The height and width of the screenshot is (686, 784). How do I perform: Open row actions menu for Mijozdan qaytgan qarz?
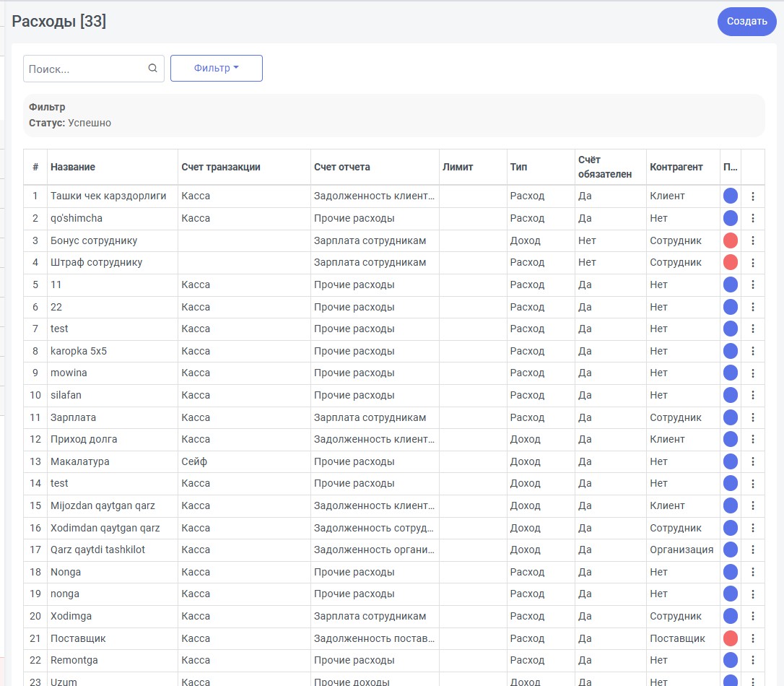click(752, 505)
